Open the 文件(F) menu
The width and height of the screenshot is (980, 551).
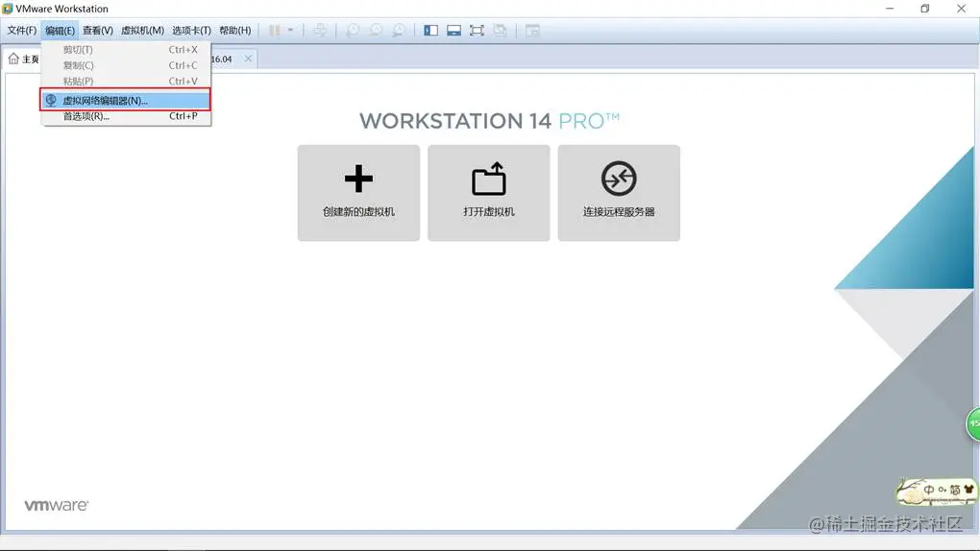[22, 30]
